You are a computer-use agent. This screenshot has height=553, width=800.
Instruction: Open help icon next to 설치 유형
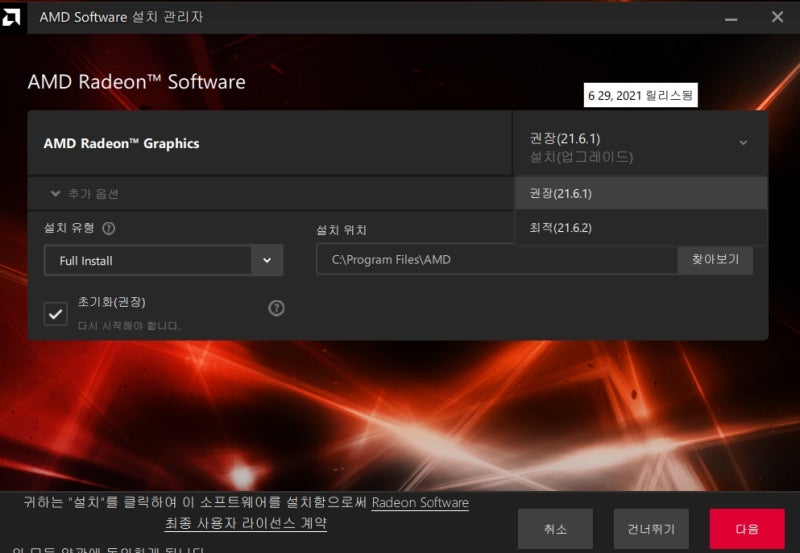click(109, 229)
